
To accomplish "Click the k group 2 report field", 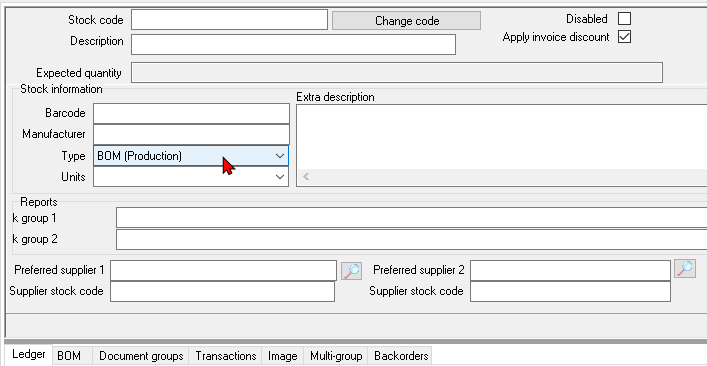I will pos(411,239).
